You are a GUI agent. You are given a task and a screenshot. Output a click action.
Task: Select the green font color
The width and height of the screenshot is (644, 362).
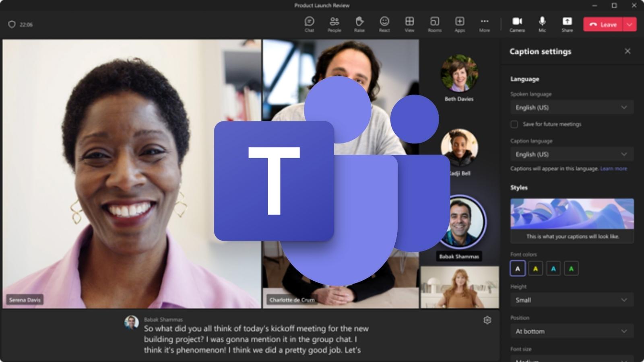571,269
